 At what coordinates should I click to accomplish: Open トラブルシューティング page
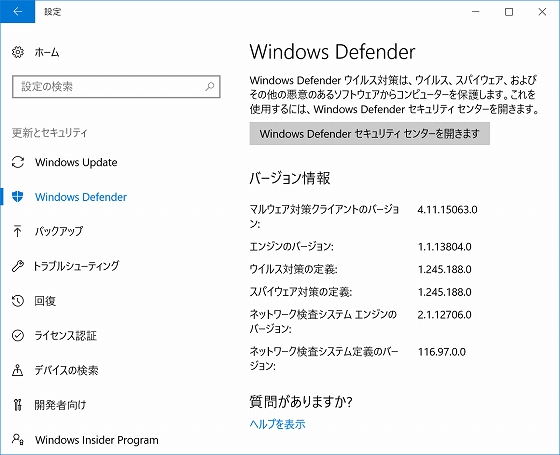pyautogui.click(x=76, y=266)
